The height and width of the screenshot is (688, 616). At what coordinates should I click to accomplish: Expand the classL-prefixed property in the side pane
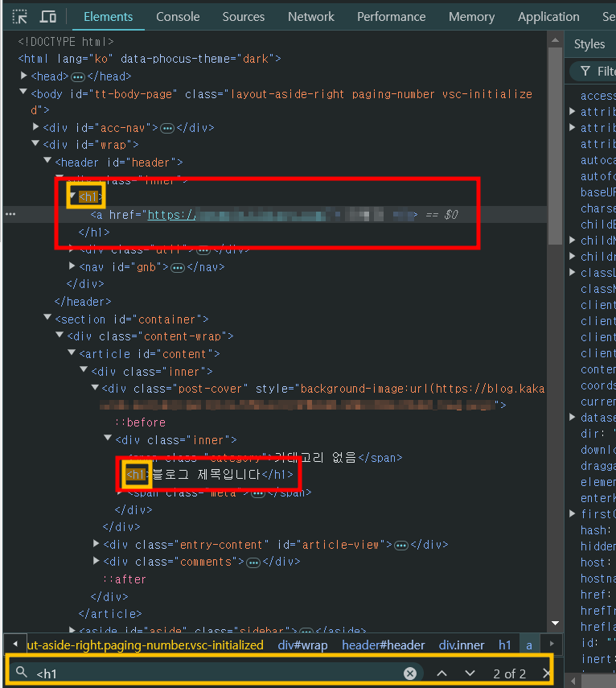tap(573, 272)
